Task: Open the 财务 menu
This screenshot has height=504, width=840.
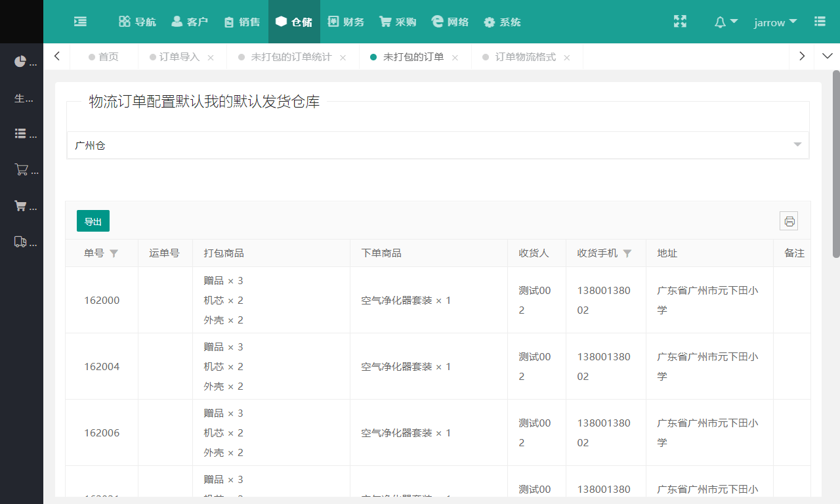Action: coord(346,22)
